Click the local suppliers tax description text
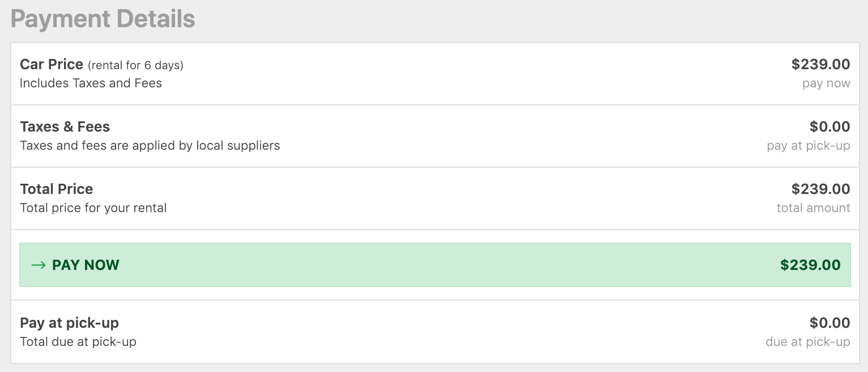 150,146
